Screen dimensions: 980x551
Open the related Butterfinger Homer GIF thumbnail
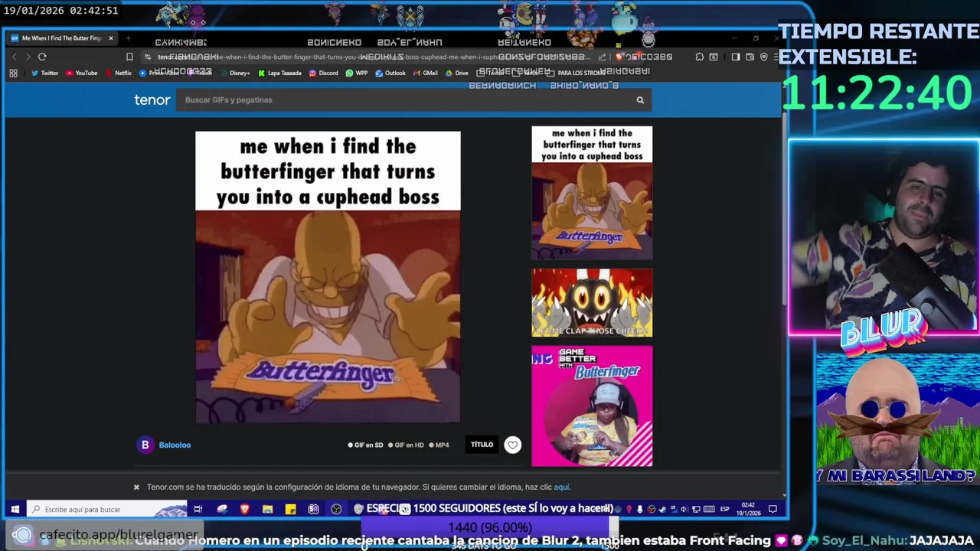pos(592,193)
